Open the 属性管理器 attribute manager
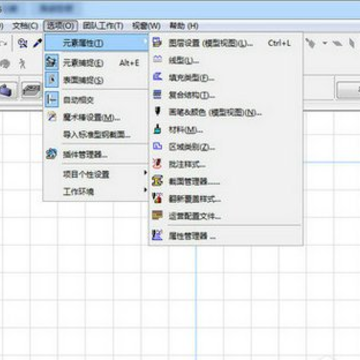 [x=226, y=236]
